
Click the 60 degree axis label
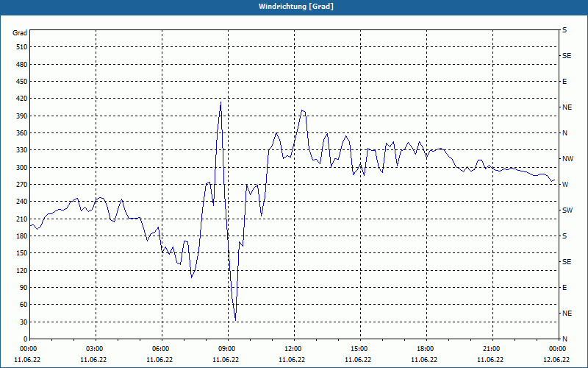24,305
